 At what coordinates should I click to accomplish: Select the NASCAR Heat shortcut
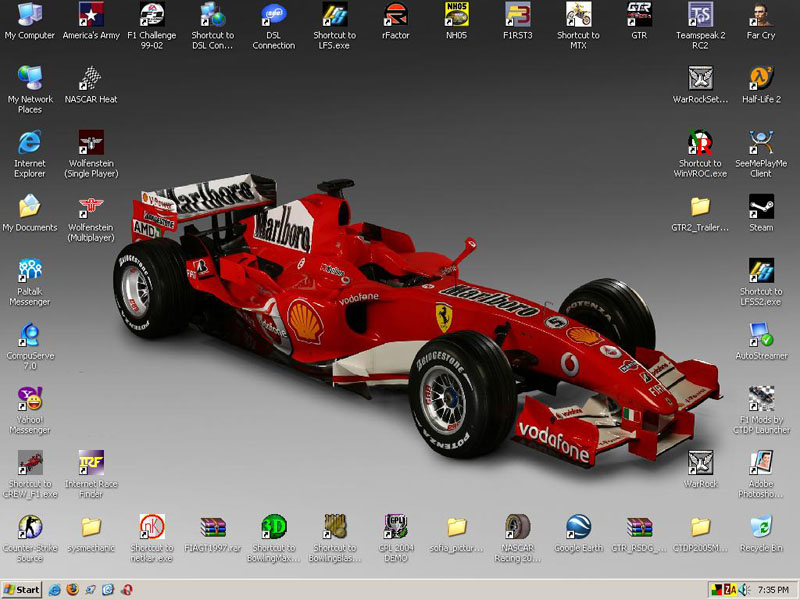(91, 84)
